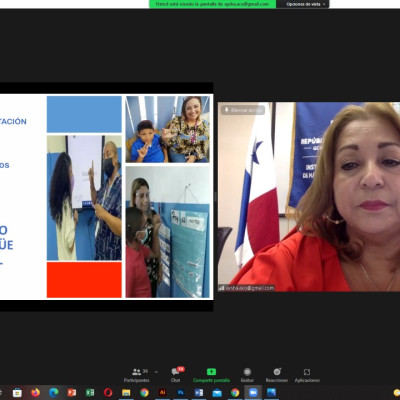Viewport: 400px width, 400px height.
Task: Open the Participantes panel
Action: click(137, 375)
